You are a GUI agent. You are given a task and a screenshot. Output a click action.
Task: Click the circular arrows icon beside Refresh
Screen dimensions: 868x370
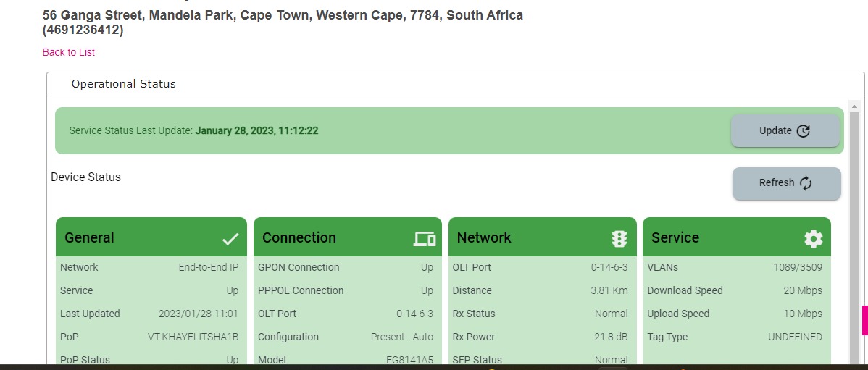tap(806, 183)
